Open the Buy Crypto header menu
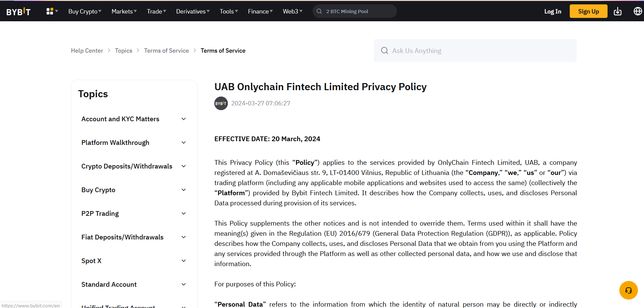Image resolution: width=644 pixels, height=308 pixels. pos(85,11)
